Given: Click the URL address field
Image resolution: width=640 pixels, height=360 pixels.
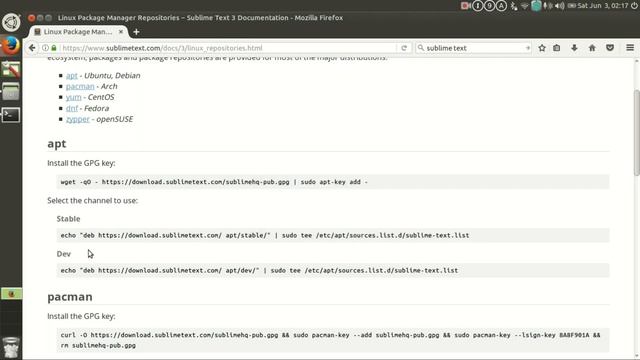Looking at the screenshot, I should click(229, 48).
